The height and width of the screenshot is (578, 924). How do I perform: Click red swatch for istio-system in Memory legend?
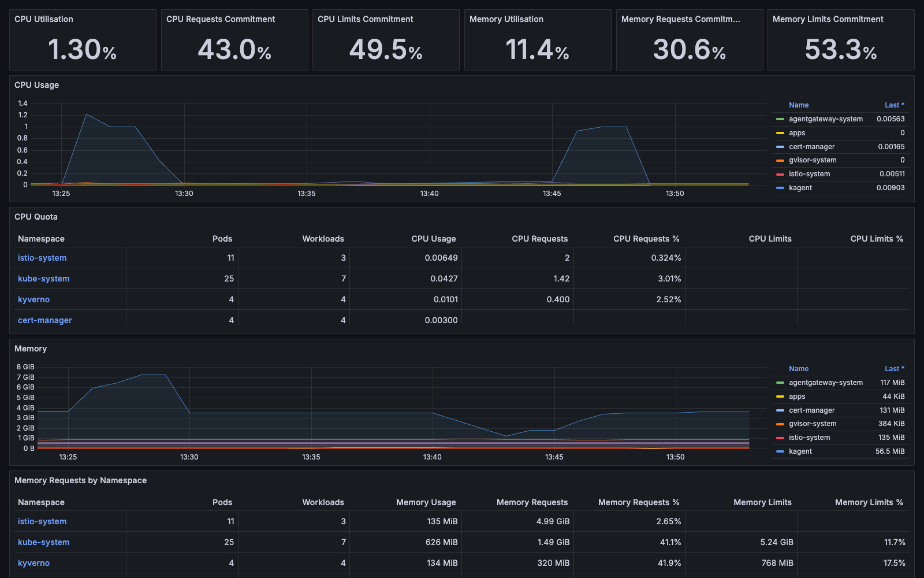pos(780,438)
